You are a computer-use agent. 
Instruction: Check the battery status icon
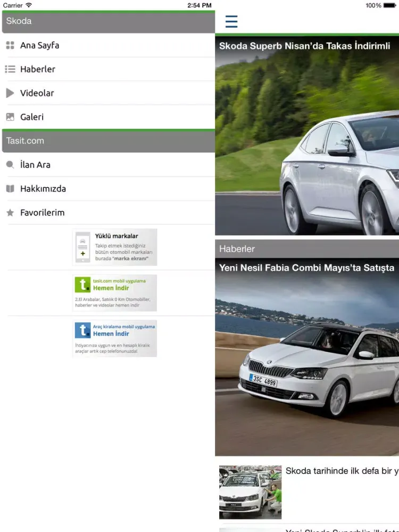389,5
